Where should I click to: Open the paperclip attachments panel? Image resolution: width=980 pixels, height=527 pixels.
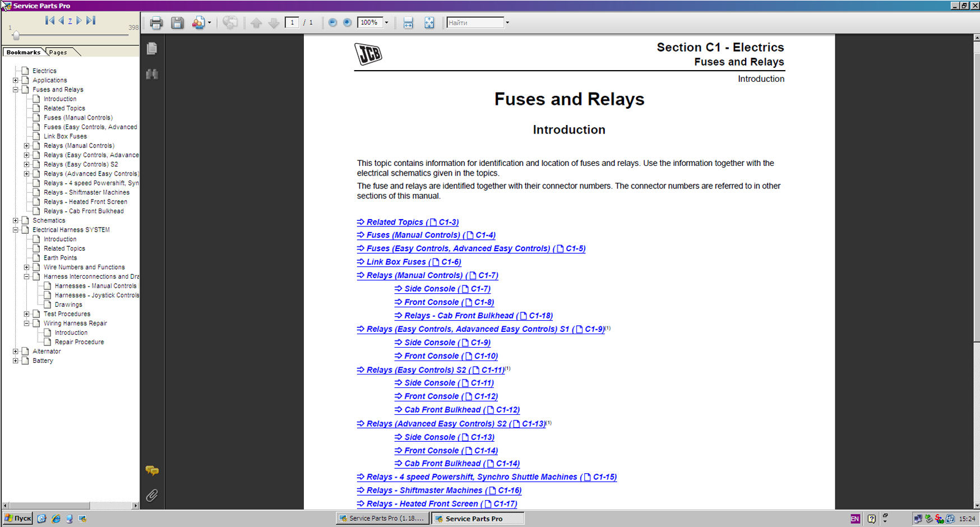(152, 496)
